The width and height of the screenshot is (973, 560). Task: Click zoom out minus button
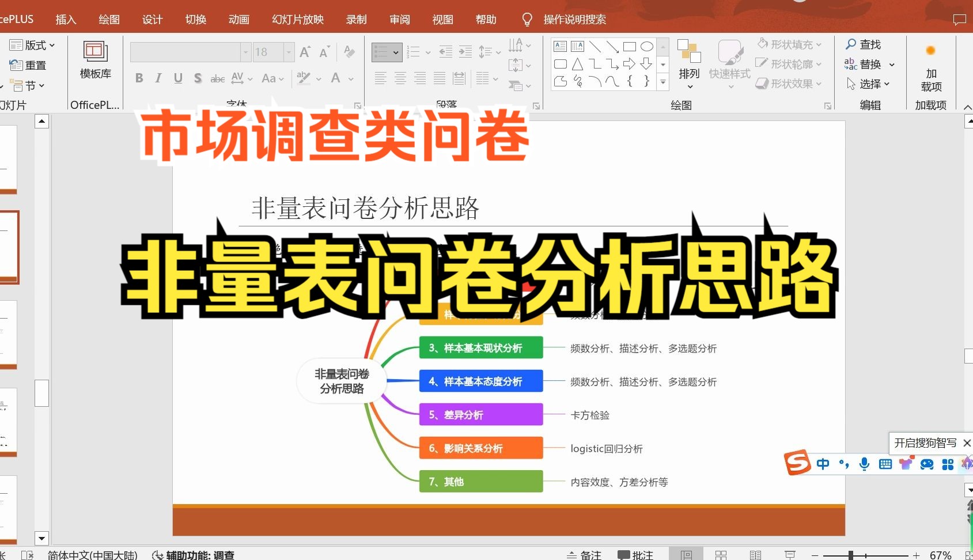pyautogui.click(x=815, y=555)
